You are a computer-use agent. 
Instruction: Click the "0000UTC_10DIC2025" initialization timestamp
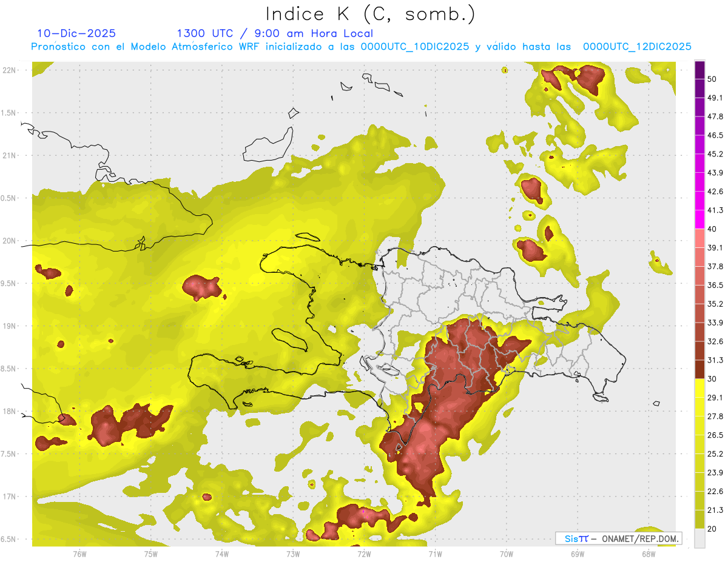point(414,47)
